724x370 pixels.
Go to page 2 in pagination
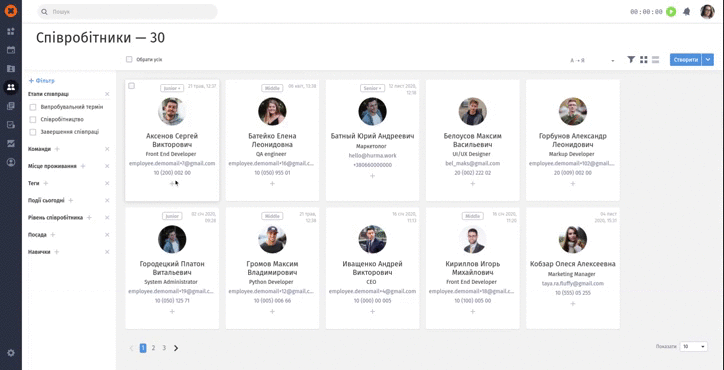tap(153, 348)
